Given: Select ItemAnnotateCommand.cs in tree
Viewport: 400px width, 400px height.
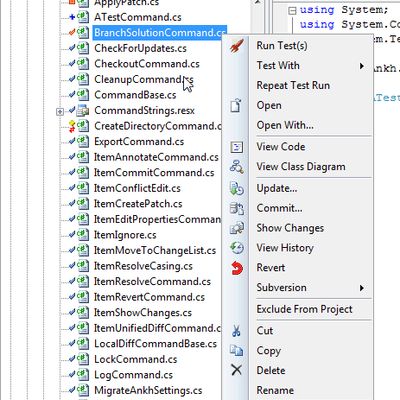Looking at the screenshot, I should pos(156,157).
